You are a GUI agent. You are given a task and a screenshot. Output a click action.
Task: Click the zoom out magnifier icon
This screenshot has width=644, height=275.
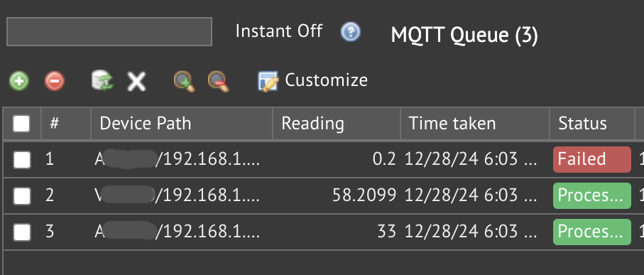click(x=218, y=81)
